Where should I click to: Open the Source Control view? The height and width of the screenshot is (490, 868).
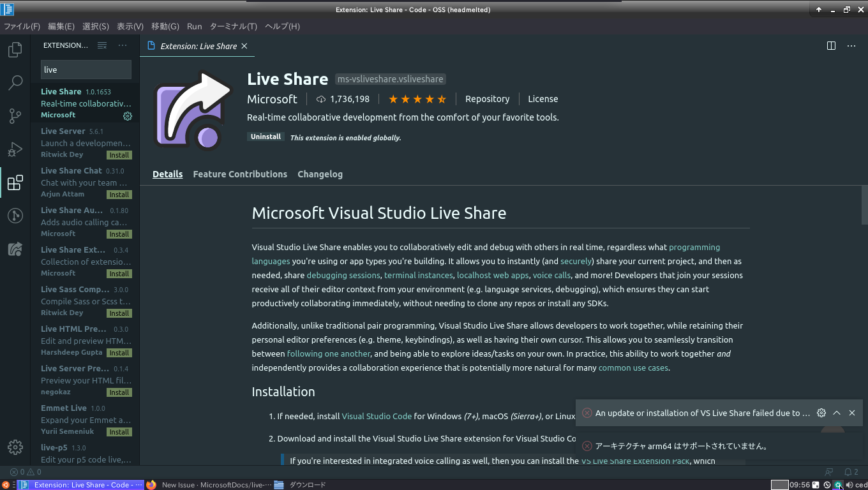pyautogui.click(x=15, y=115)
